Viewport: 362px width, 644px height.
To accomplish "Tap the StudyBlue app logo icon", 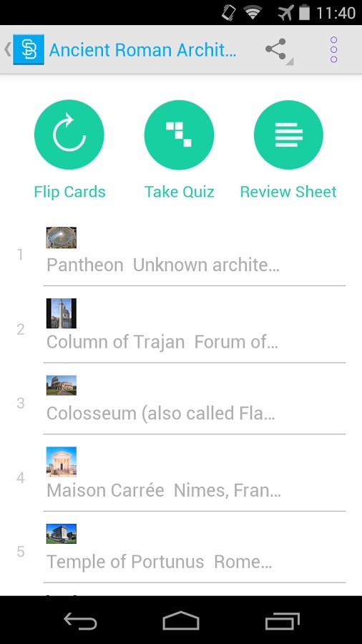I will pyautogui.click(x=29, y=49).
